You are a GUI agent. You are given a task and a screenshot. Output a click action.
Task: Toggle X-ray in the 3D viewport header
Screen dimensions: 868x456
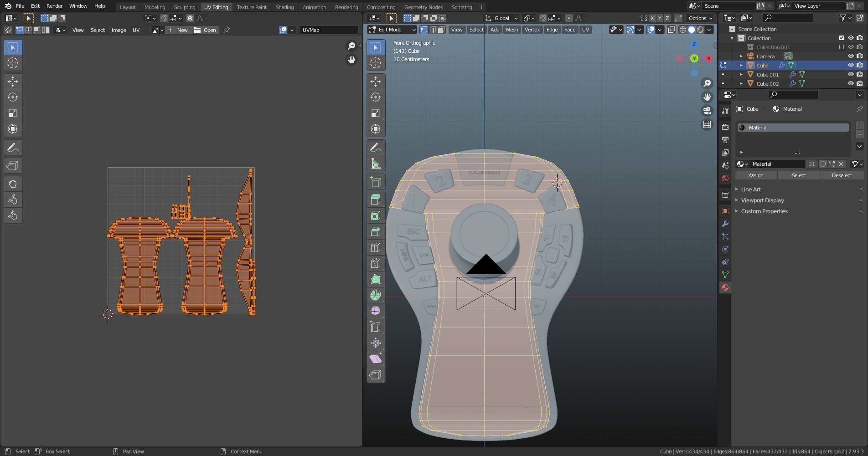(672, 30)
